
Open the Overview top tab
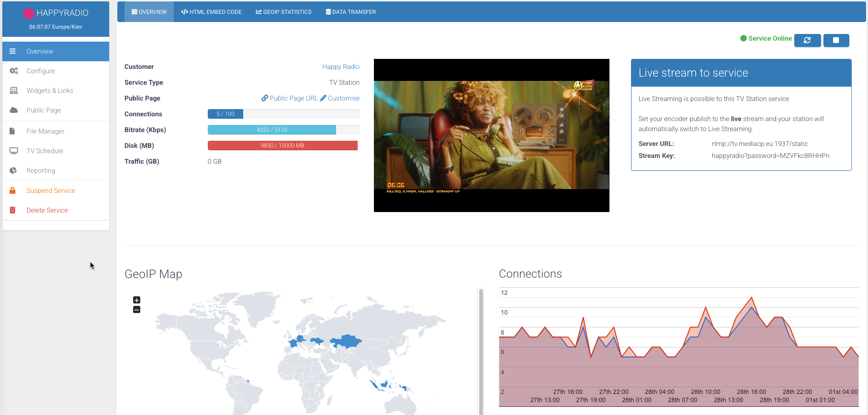point(149,12)
